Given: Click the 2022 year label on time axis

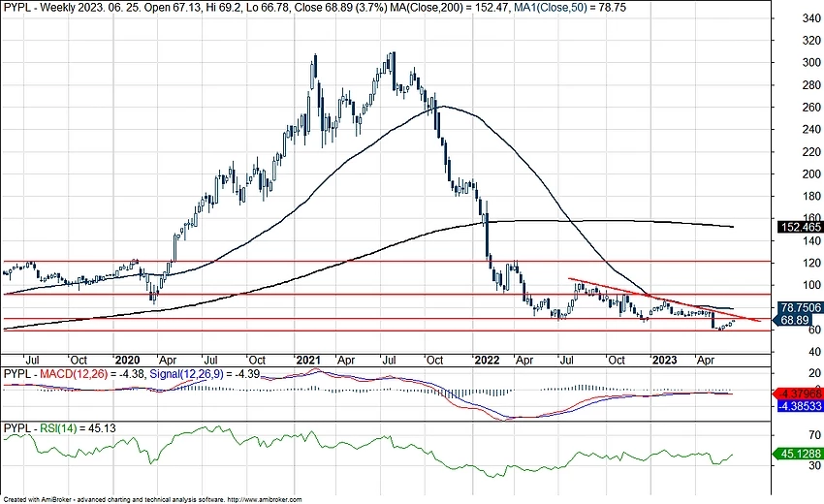Looking at the screenshot, I should point(487,360).
